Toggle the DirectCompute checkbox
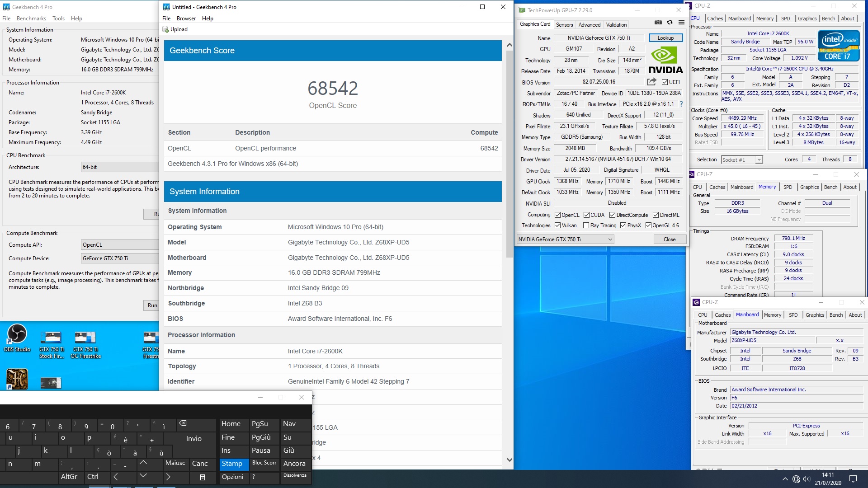 tap(612, 215)
